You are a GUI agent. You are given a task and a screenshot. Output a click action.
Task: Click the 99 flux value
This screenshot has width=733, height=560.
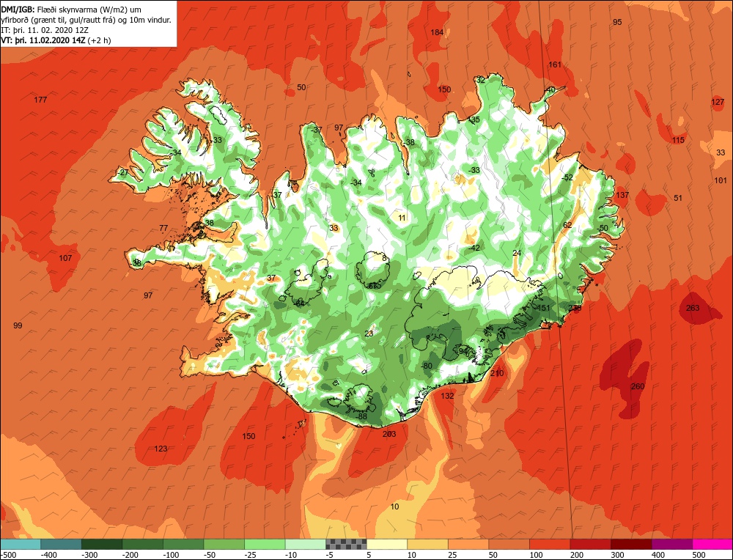pos(18,325)
